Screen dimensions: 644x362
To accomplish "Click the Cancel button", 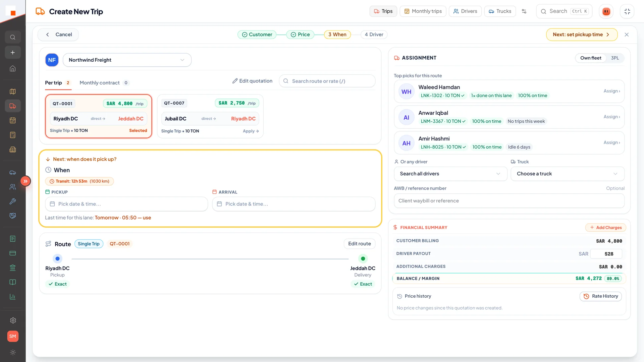I will coord(58,35).
